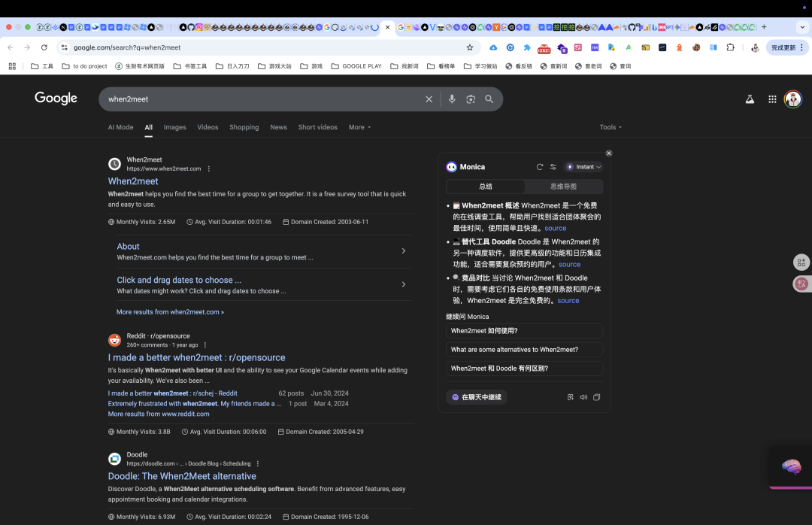This screenshot has width=812, height=525.
Task: Open options for the Reddit result
Action: tap(205, 345)
